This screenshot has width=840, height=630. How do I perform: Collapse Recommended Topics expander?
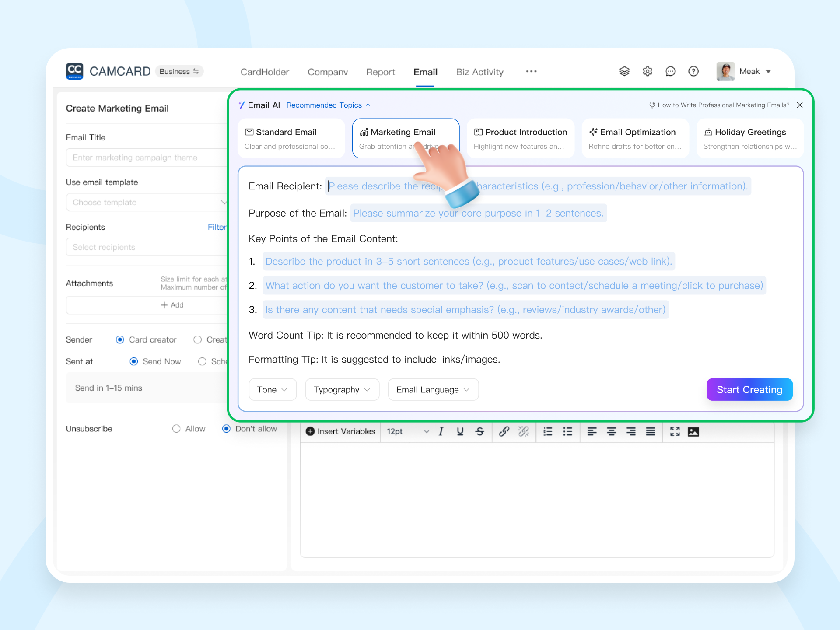[329, 105]
